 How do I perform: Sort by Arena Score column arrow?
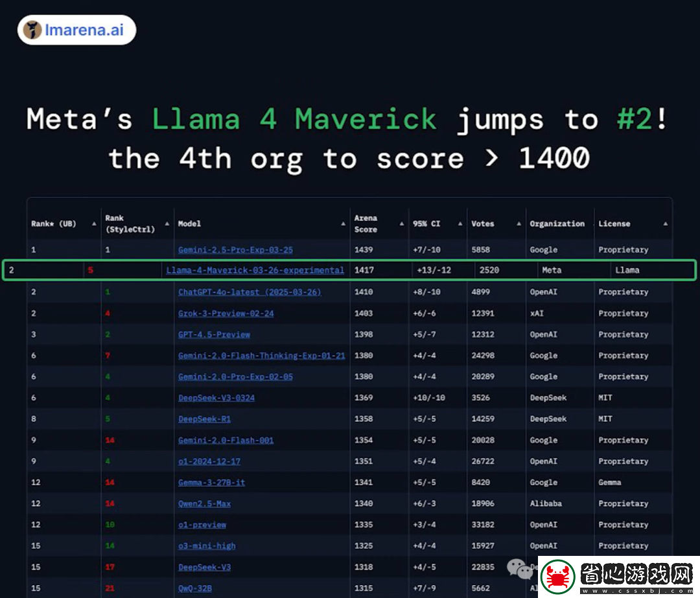(402, 224)
